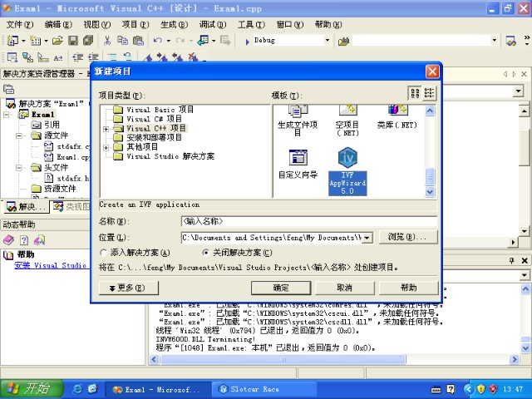Confirm with the 确定 button
532x399 pixels.
click(281, 288)
